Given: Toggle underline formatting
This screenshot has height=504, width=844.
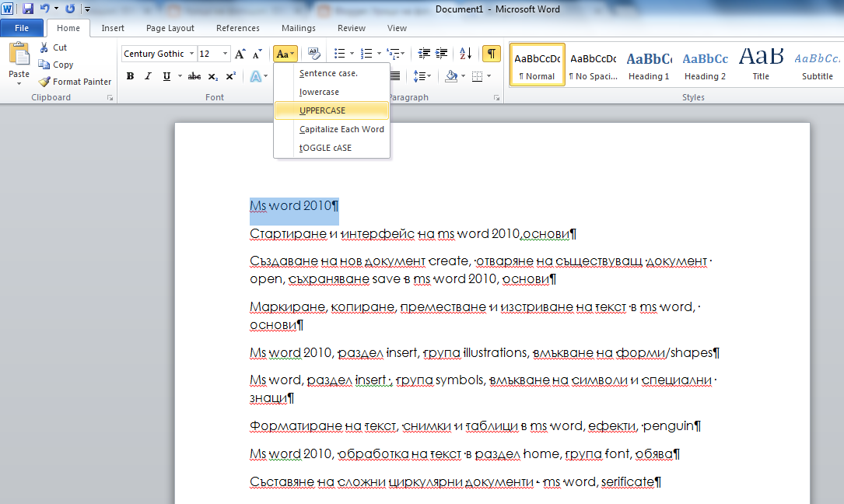Looking at the screenshot, I should 167,76.
